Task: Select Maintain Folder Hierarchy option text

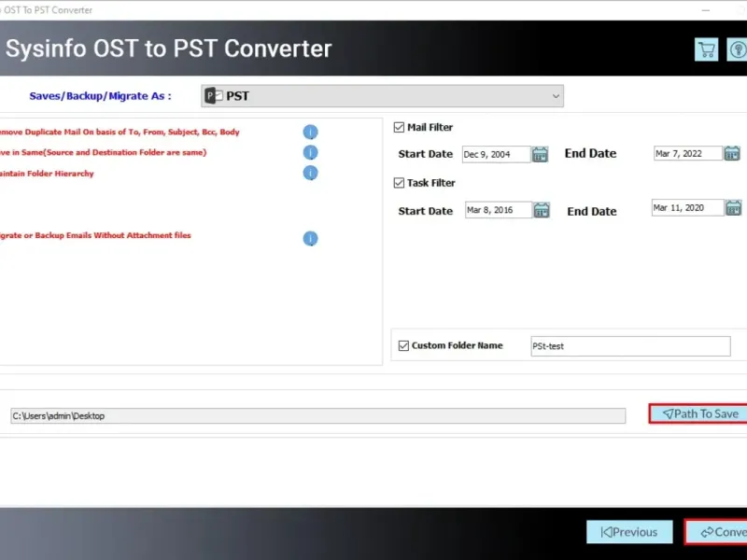Action: 47,174
